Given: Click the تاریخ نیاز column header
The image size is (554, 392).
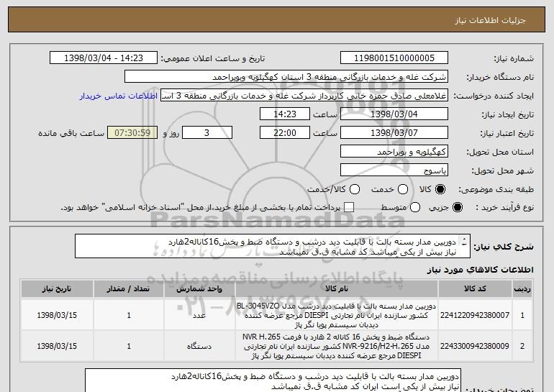Looking at the screenshot, I should pyautogui.click(x=57, y=289).
